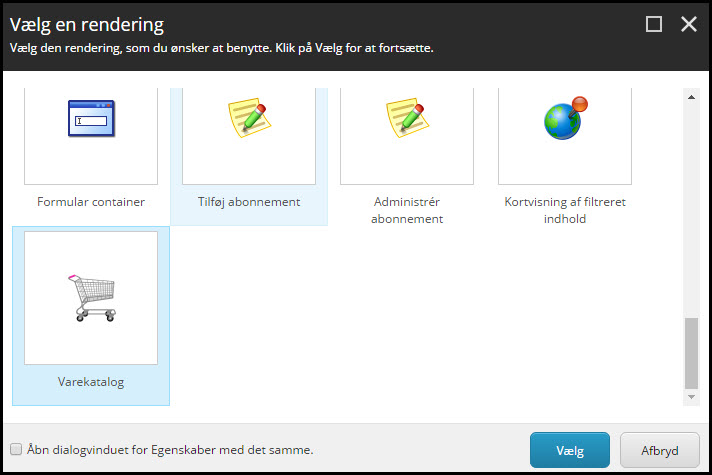Image resolution: width=712 pixels, height=475 pixels.
Task: Select the globe icon for Kortvisning
Action: click(x=566, y=118)
